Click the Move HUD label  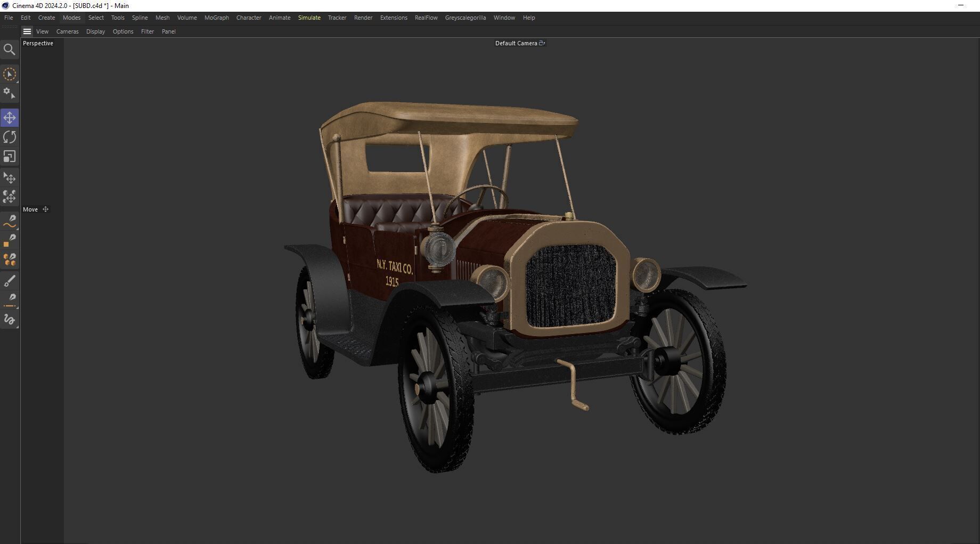click(30, 209)
